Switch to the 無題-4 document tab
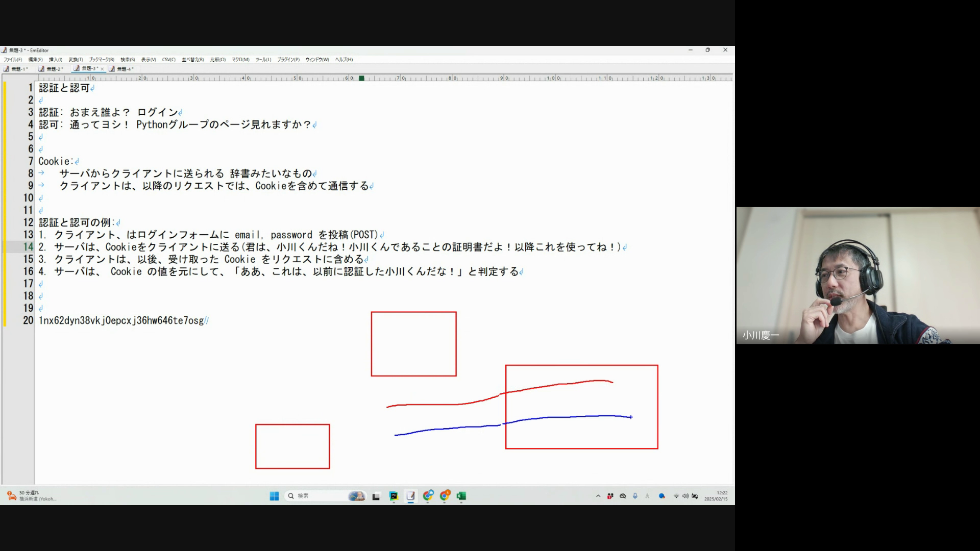The width and height of the screenshot is (980, 551). pos(124,69)
